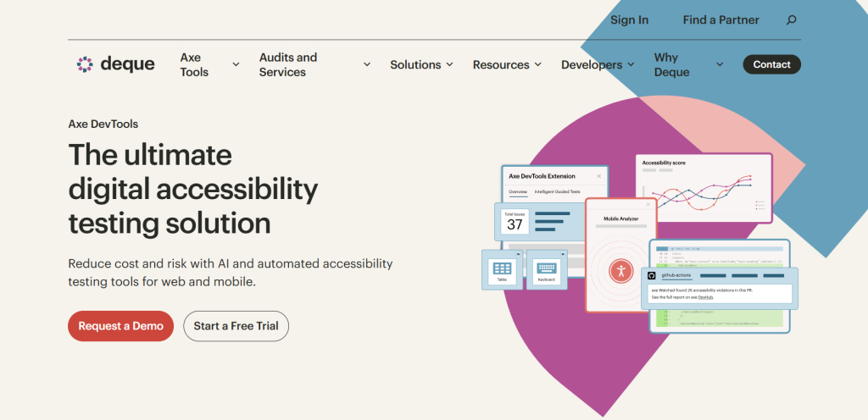Click the main headline text
The width and height of the screenshot is (868, 420).
click(x=193, y=189)
